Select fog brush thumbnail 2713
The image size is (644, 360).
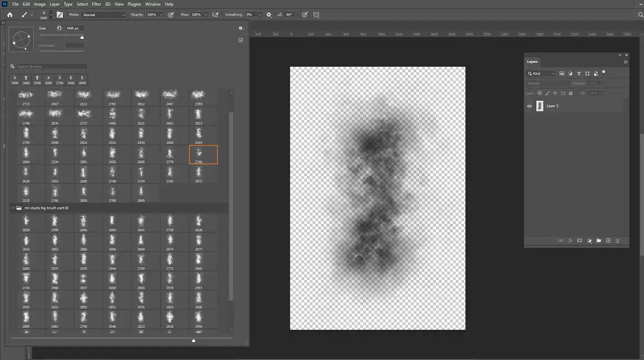coord(26,97)
